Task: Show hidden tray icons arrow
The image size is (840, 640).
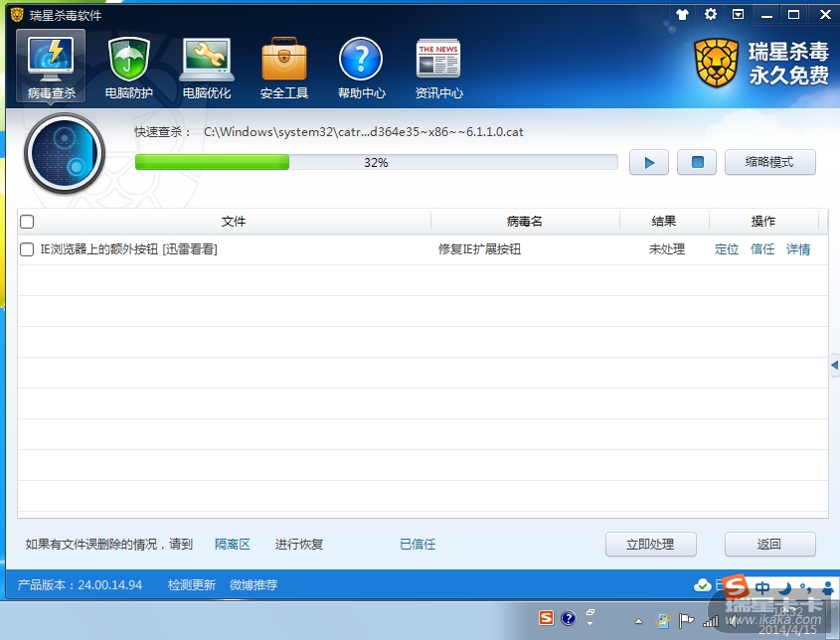Action: (638, 621)
